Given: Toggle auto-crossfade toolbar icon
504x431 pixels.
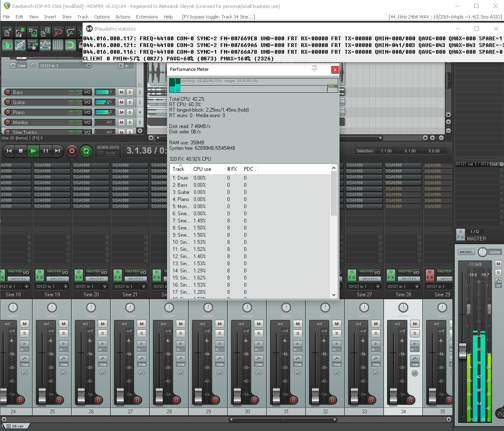Looking at the screenshot, I should tap(8, 45).
